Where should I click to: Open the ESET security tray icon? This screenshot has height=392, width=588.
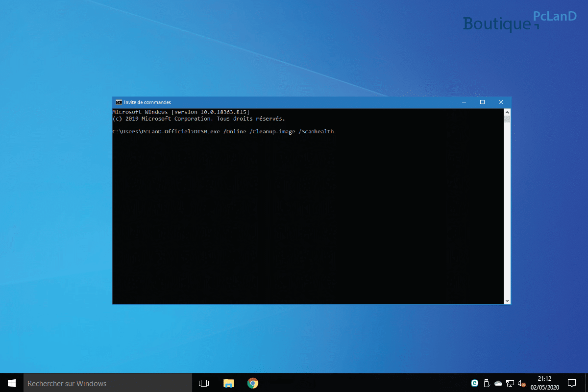pos(474,383)
